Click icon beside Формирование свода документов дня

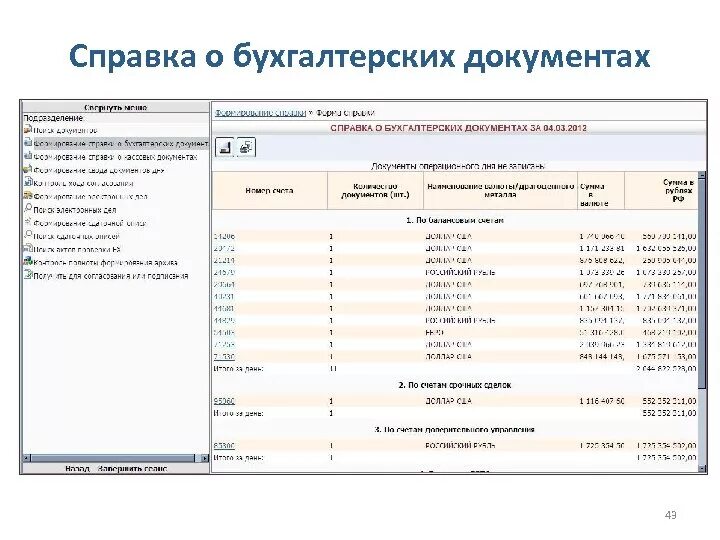(28, 170)
